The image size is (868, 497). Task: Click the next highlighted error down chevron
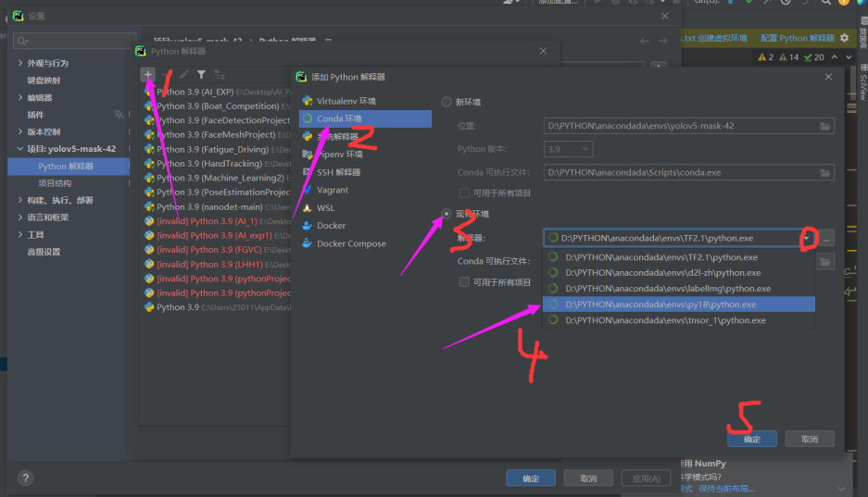click(x=849, y=57)
